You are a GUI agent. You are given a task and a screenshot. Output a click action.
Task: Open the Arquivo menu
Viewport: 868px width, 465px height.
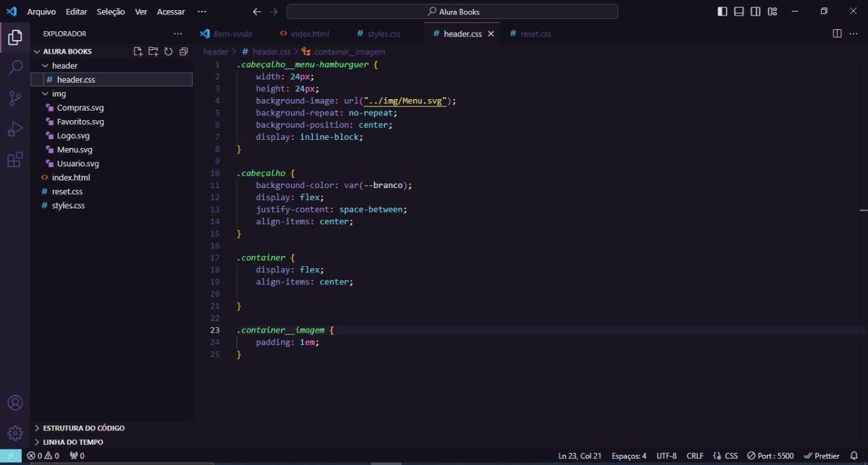[x=41, y=12]
